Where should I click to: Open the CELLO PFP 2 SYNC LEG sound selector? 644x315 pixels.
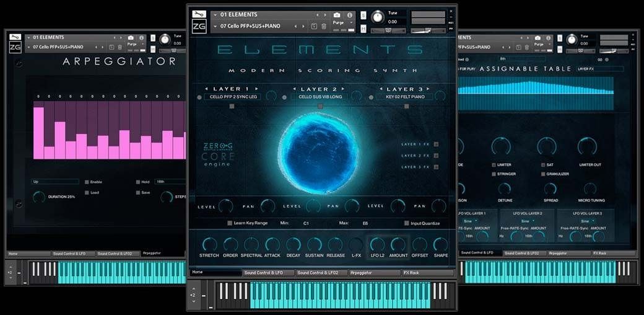[x=233, y=97]
